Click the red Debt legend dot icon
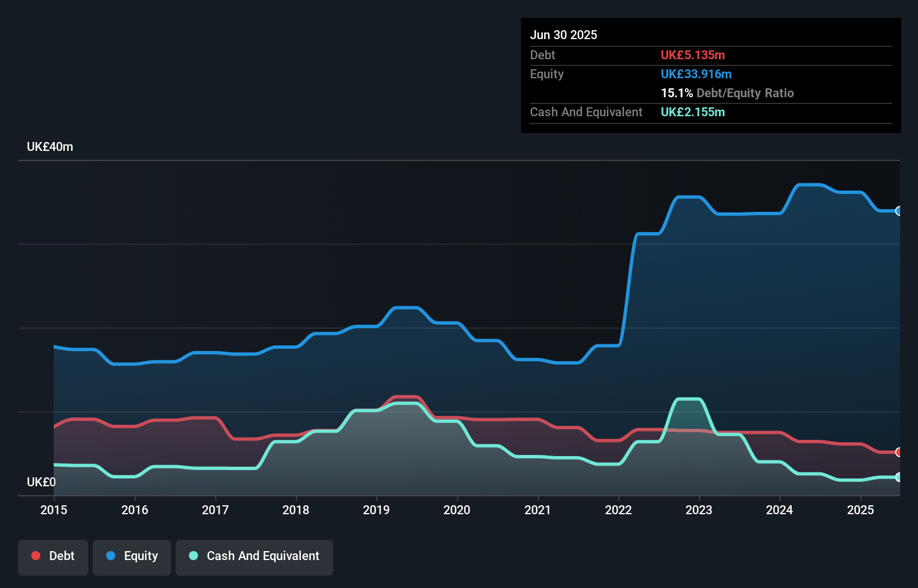Screen dimensions: 918x588 [x=35, y=556]
